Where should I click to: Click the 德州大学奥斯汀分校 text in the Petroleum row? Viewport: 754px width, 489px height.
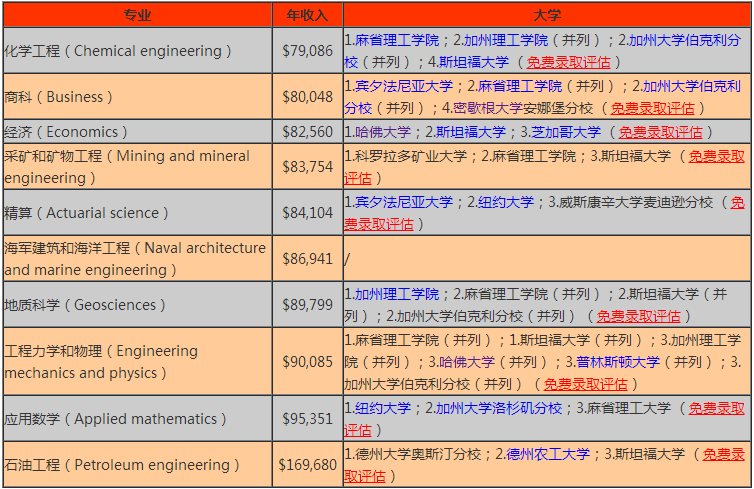pyautogui.click(x=418, y=453)
